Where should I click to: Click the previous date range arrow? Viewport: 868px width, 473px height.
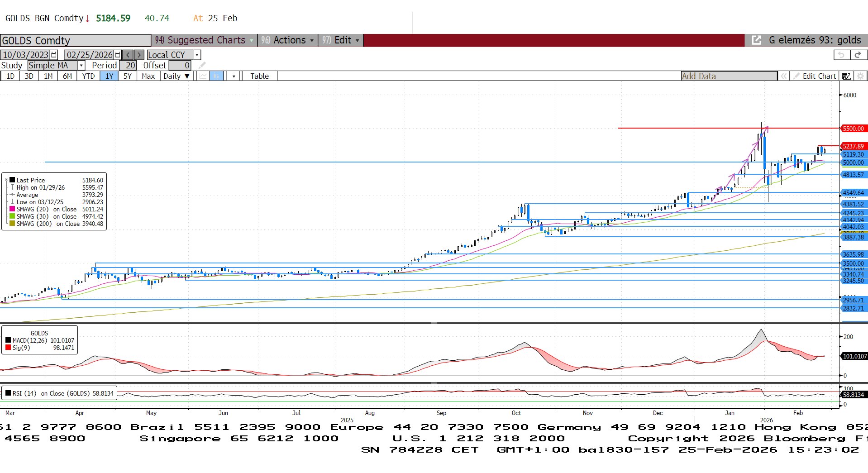(x=128, y=55)
